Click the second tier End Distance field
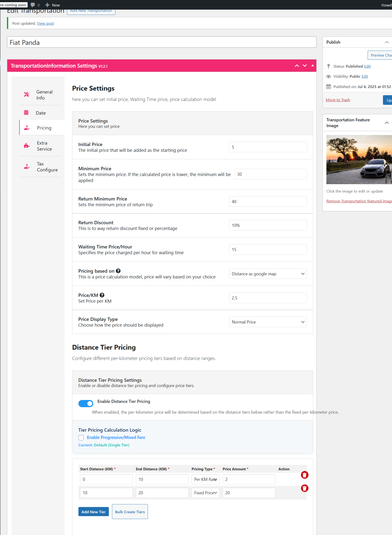The image size is (392, 535). tap(162, 493)
